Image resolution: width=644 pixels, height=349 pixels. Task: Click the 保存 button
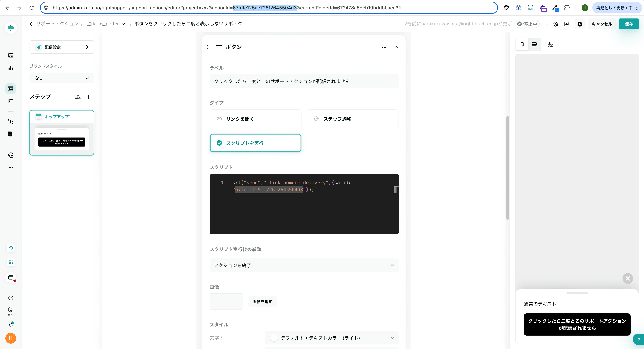click(x=629, y=24)
